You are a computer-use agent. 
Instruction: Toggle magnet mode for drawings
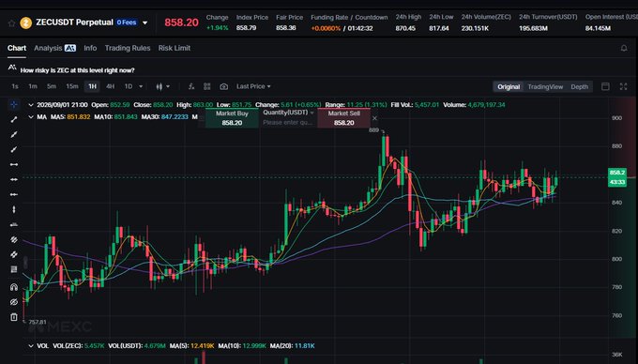14,287
